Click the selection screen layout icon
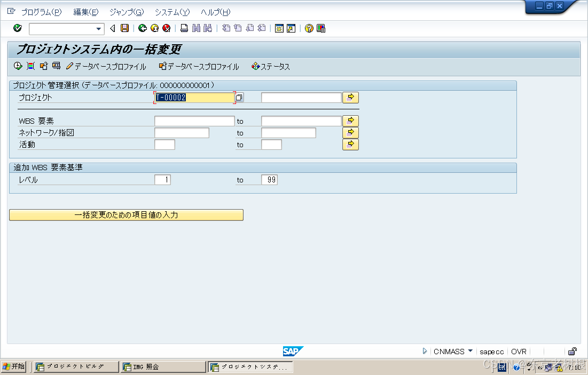 pos(56,66)
